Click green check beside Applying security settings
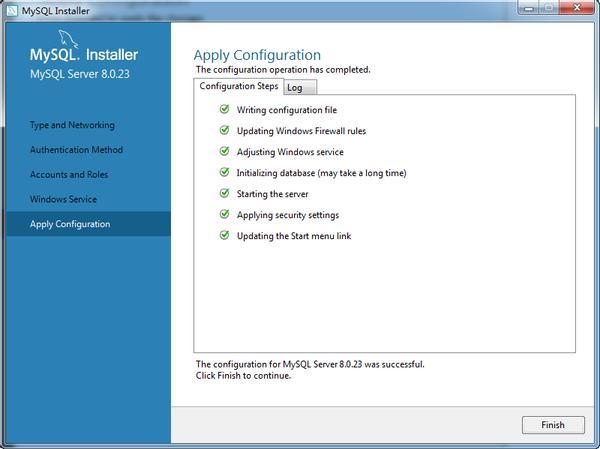 [x=224, y=214]
